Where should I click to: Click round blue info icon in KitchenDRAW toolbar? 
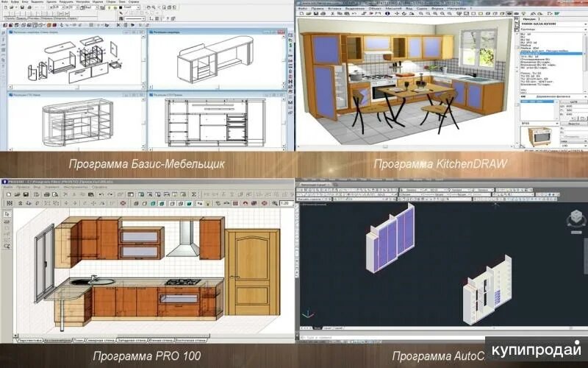click(x=387, y=13)
